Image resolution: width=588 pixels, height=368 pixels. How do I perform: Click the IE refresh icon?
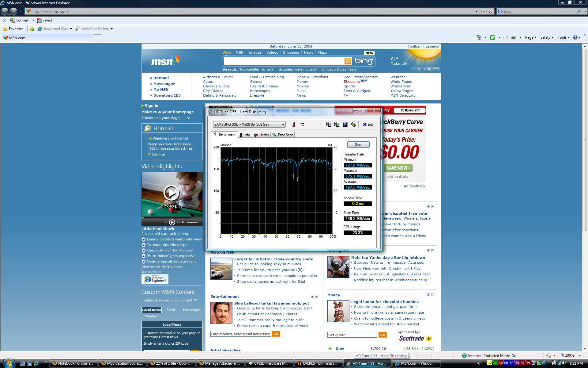tap(483, 11)
